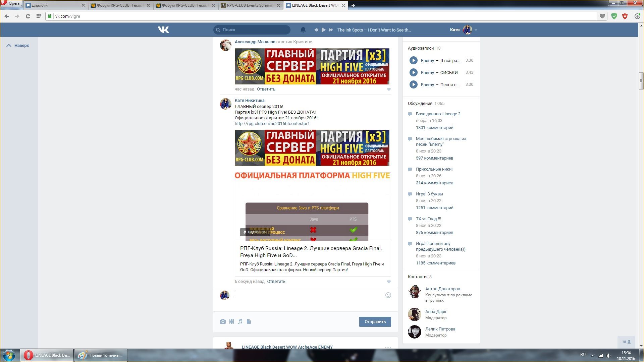This screenshot has height=362, width=644.
Task: Open Игра! 3 буквы discussion
Action: (429, 194)
